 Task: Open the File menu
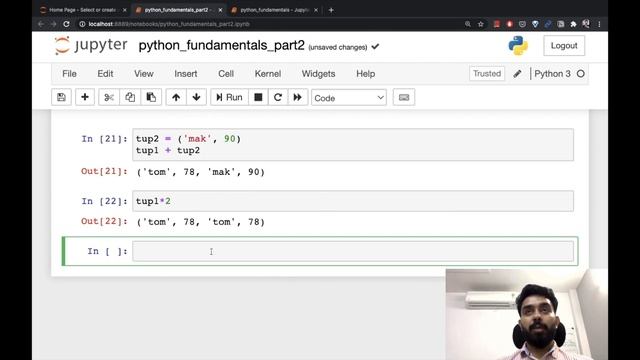pos(69,74)
